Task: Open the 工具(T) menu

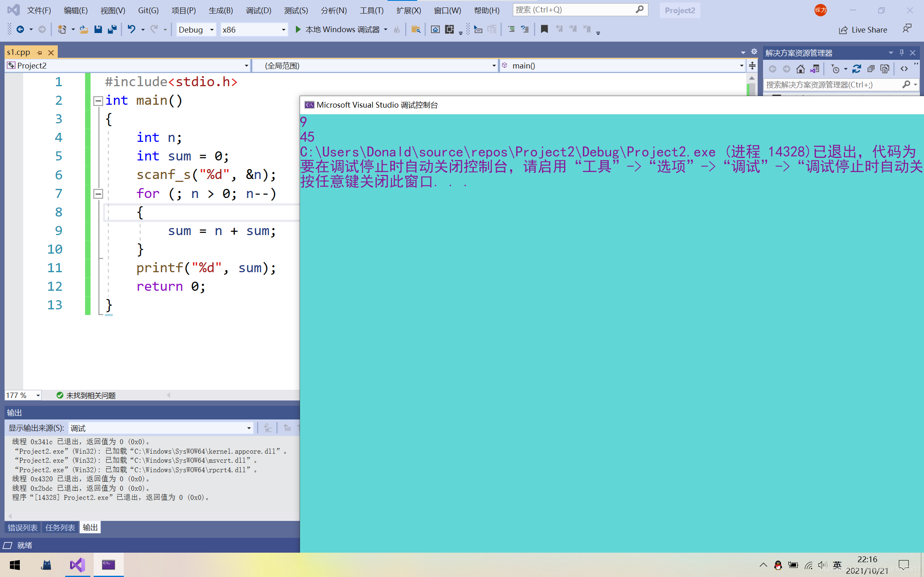Action: pos(371,10)
